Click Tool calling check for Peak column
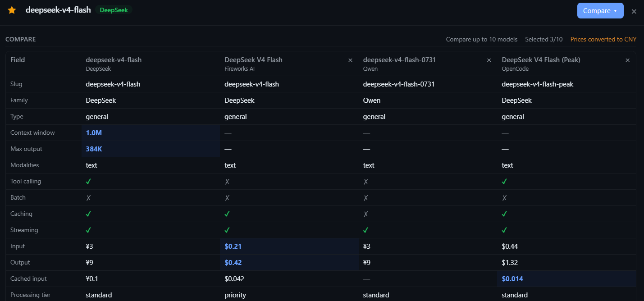Screen dimensions: 644x301 pyautogui.click(x=504, y=181)
